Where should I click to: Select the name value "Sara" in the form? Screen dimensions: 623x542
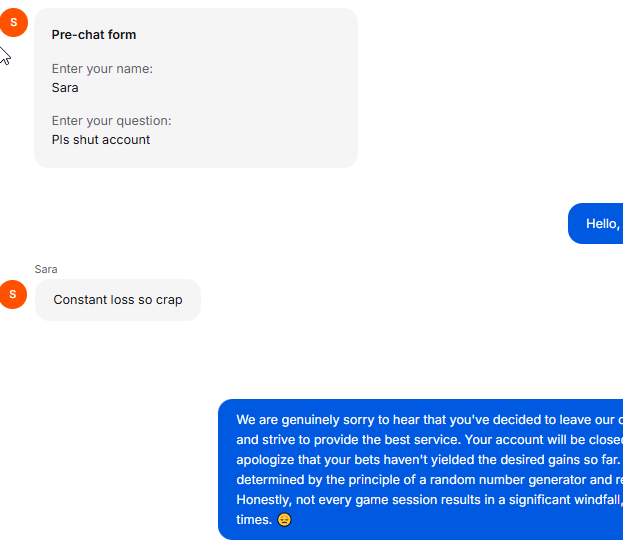click(65, 88)
